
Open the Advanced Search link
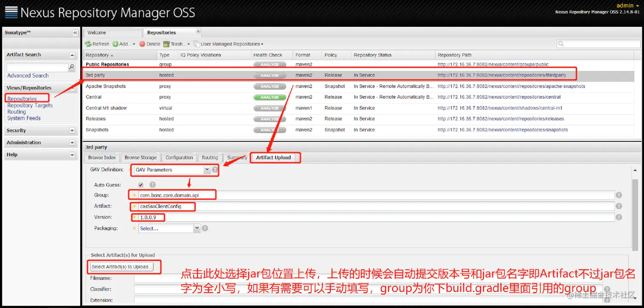[x=27, y=75]
